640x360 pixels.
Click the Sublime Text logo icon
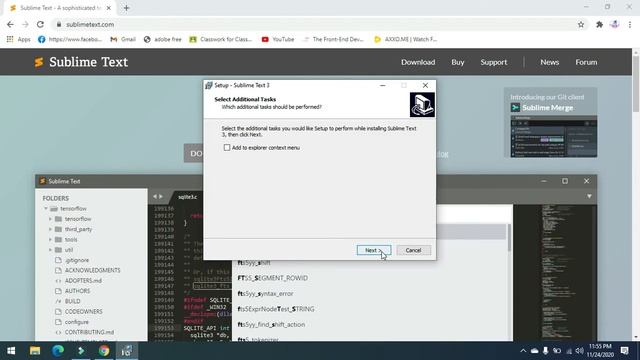[39, 62]
